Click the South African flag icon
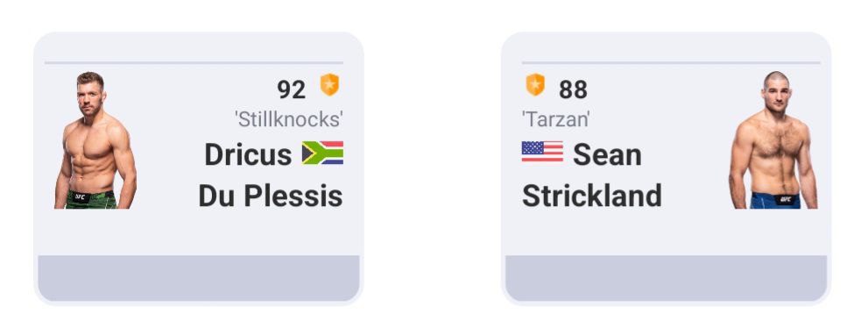The width and height of the screenshot is (868, 335). (x=322, y=153)
